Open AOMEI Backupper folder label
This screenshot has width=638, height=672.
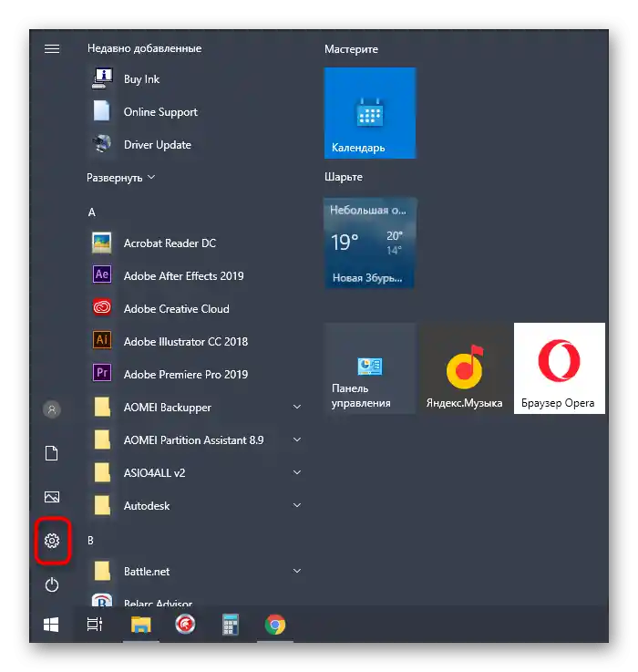coord(168,408)
